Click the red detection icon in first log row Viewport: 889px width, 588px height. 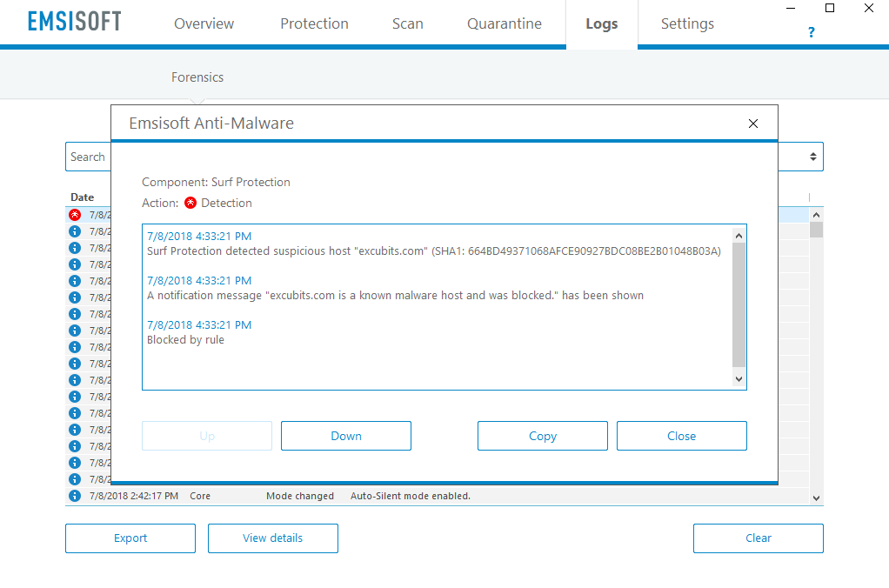(75, 215)
